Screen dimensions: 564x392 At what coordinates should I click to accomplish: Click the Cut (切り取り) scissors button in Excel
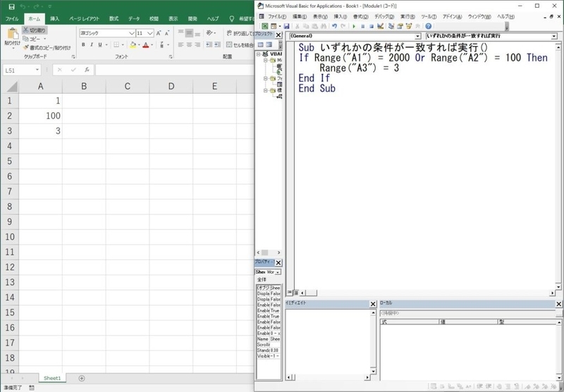pyautogui.click(x=35, y=30)
